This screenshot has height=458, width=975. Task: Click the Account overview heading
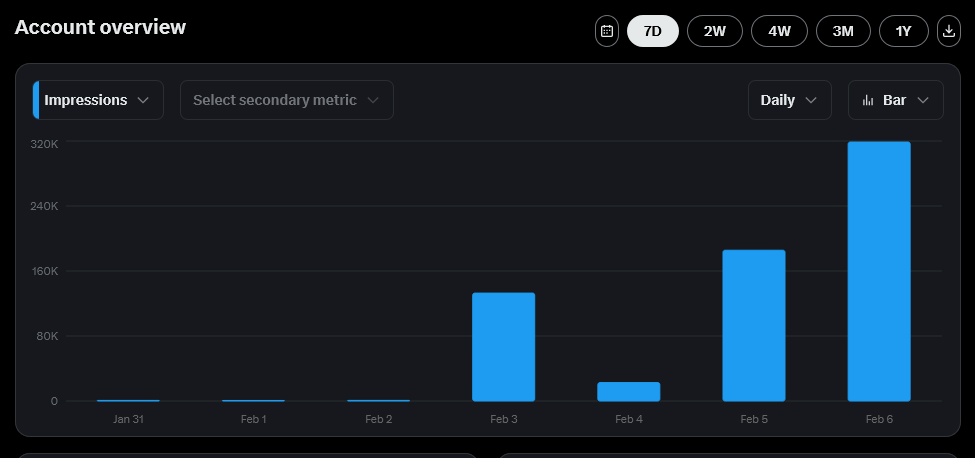click(x=100, y=27)
